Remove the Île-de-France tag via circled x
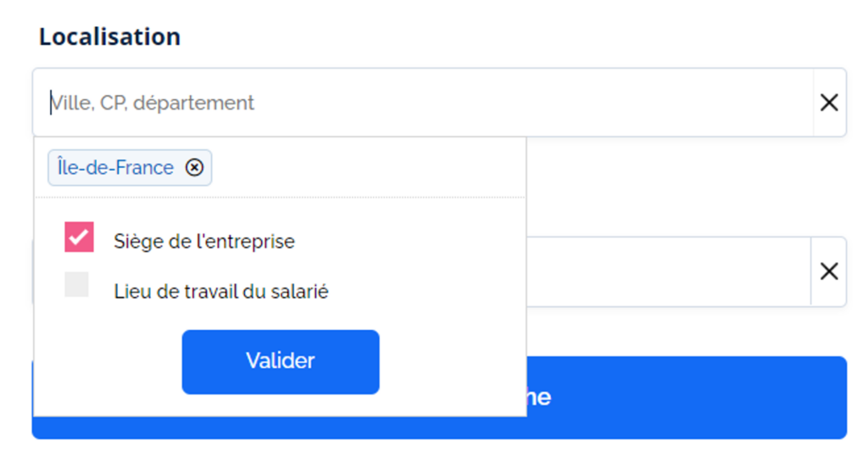Image resolution: width=868 pixels, height=464 pixels. [x=195, y=168]
